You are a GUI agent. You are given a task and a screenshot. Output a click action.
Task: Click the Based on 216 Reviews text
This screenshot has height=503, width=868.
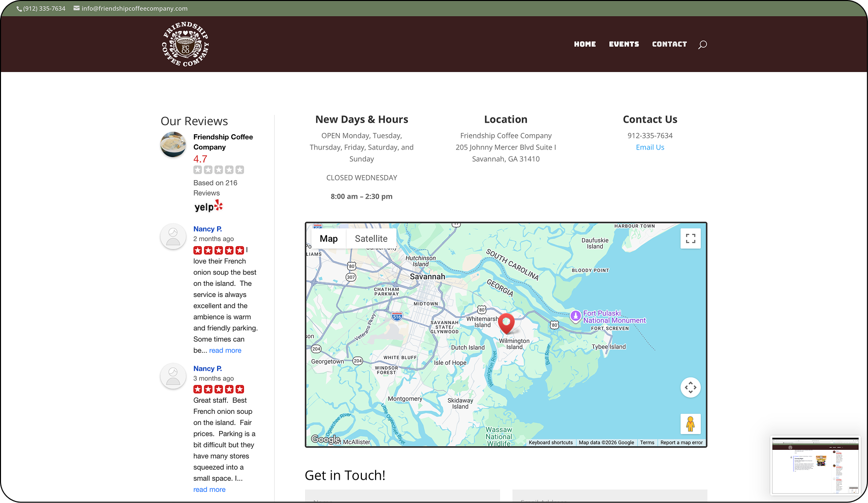(x=215, y=188)
